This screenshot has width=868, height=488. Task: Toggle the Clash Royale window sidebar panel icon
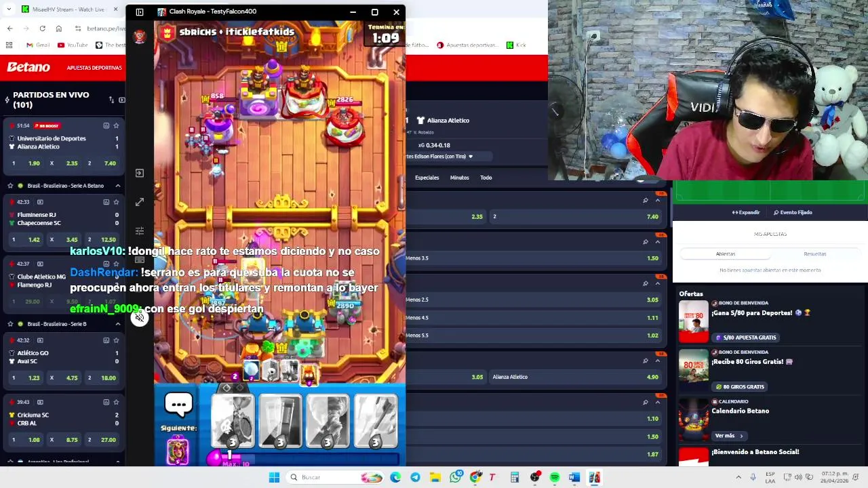[x=139, y=12]
